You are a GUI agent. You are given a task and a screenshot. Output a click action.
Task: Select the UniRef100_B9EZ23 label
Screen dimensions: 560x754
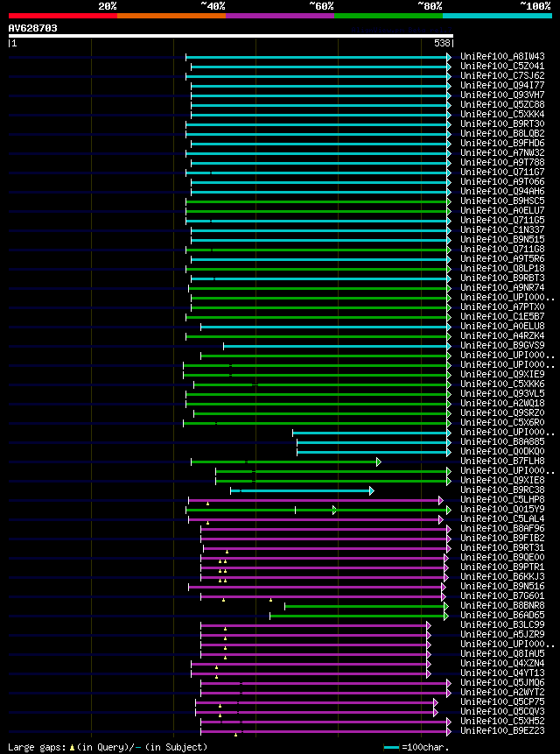coord(502,731)
